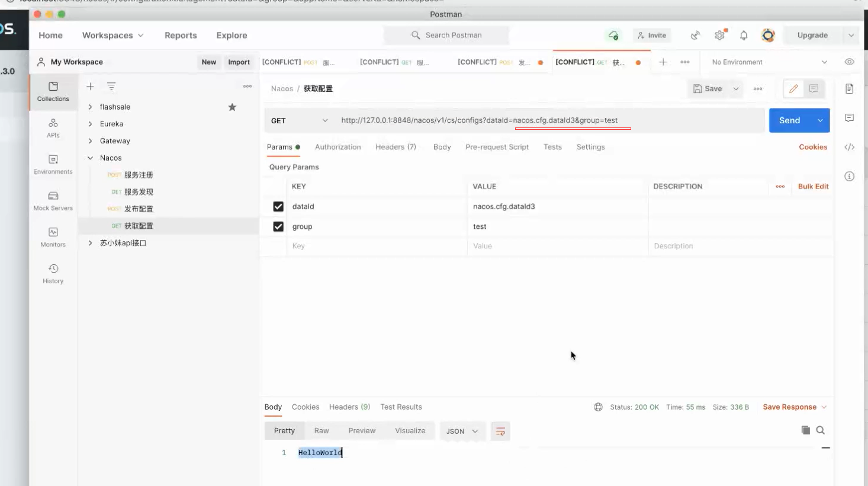The image size is (868, 486).
Task: Switch to the Authorization tab
Action: [x=338, y=147]
